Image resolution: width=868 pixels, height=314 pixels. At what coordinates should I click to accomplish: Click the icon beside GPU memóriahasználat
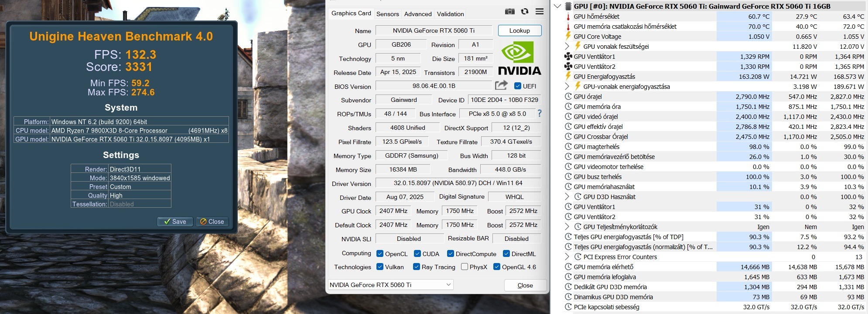pyautogui.click(x=568, y=187)
